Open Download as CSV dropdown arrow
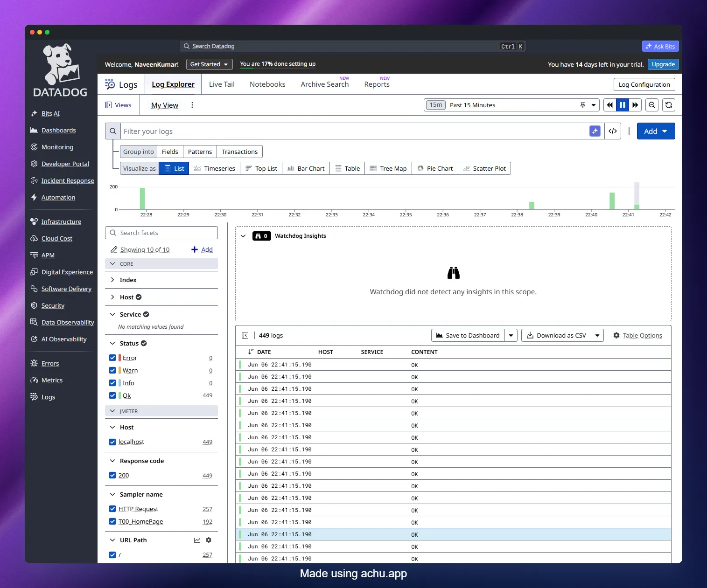The image size is (707, 588). [x=597, y=335]
